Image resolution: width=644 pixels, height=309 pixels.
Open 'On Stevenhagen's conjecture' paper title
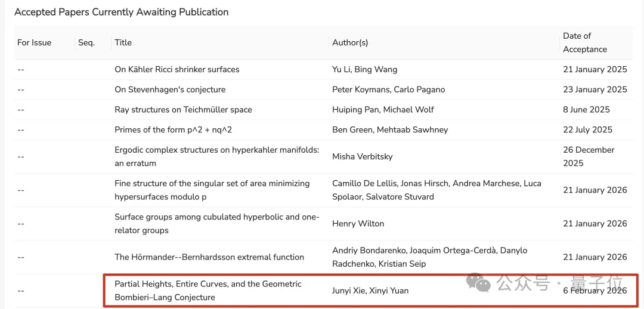170,89
